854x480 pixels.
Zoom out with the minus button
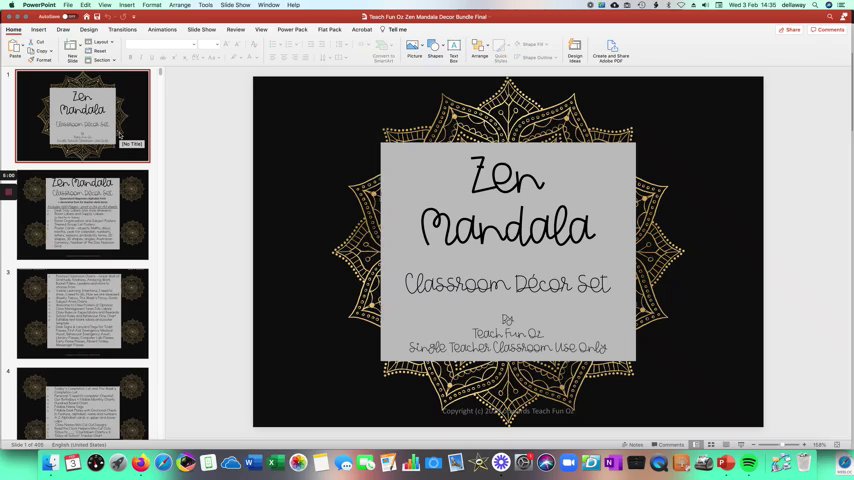coord(753,445)
